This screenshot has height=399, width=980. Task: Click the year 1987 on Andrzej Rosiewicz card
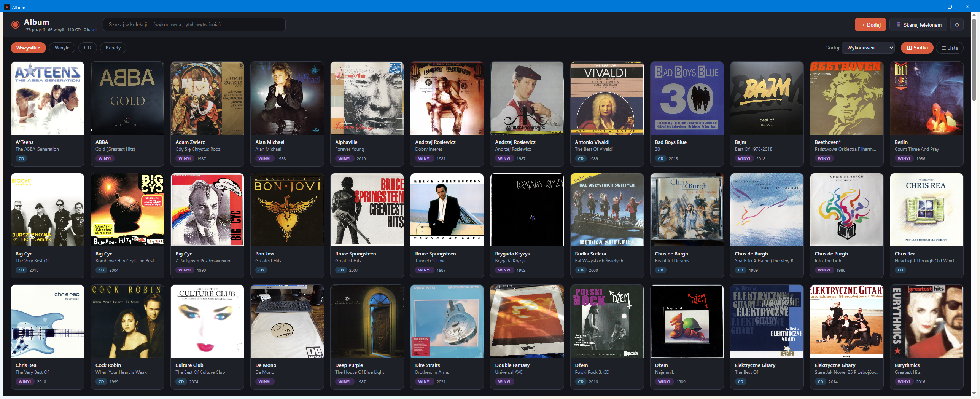coord(521,159)
